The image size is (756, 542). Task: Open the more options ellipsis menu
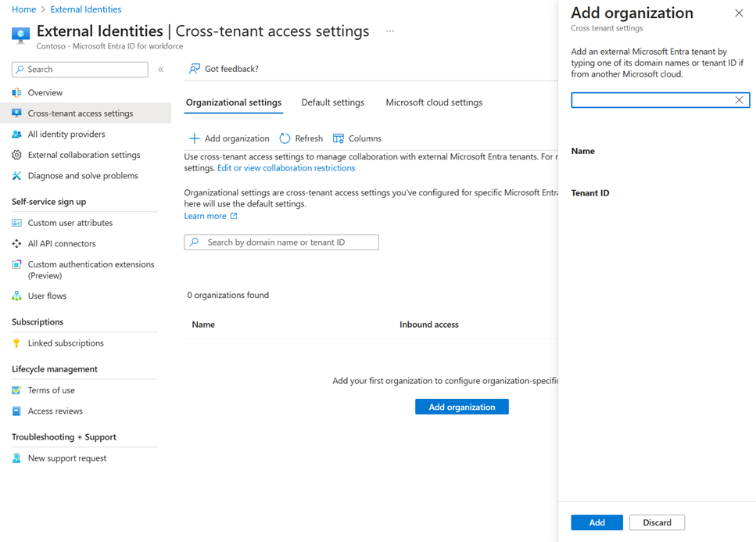(390, 31)
